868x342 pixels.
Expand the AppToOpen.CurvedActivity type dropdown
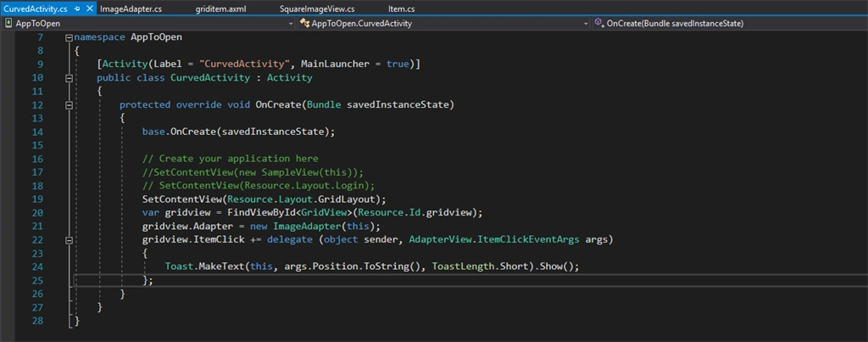click(x=586, y=24)
